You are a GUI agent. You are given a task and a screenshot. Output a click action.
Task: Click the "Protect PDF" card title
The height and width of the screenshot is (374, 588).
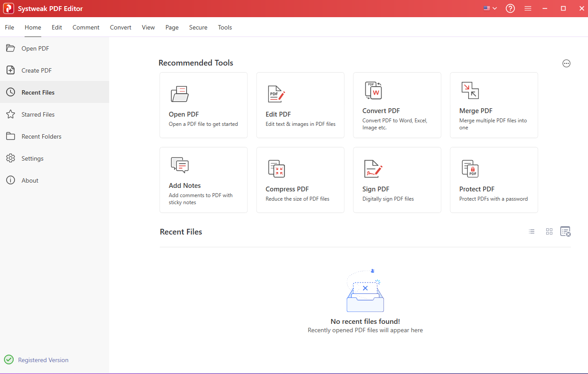tap(477, 189)
